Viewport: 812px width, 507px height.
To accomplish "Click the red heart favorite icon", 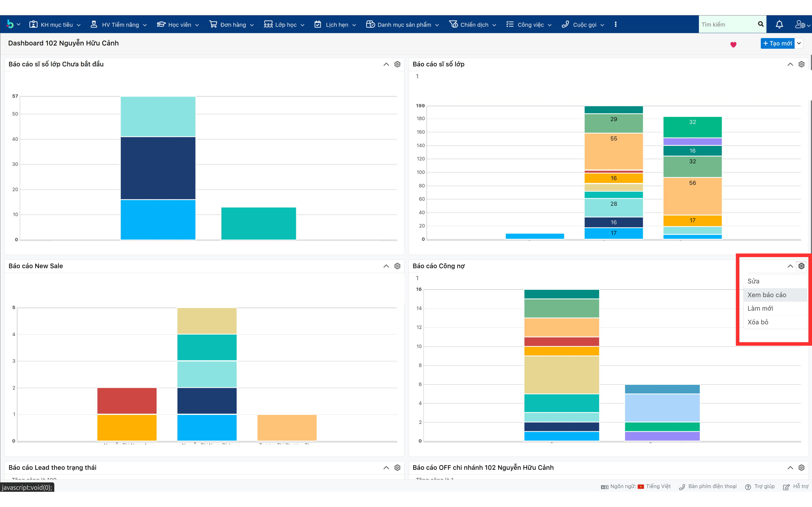I will coord(733,44).
